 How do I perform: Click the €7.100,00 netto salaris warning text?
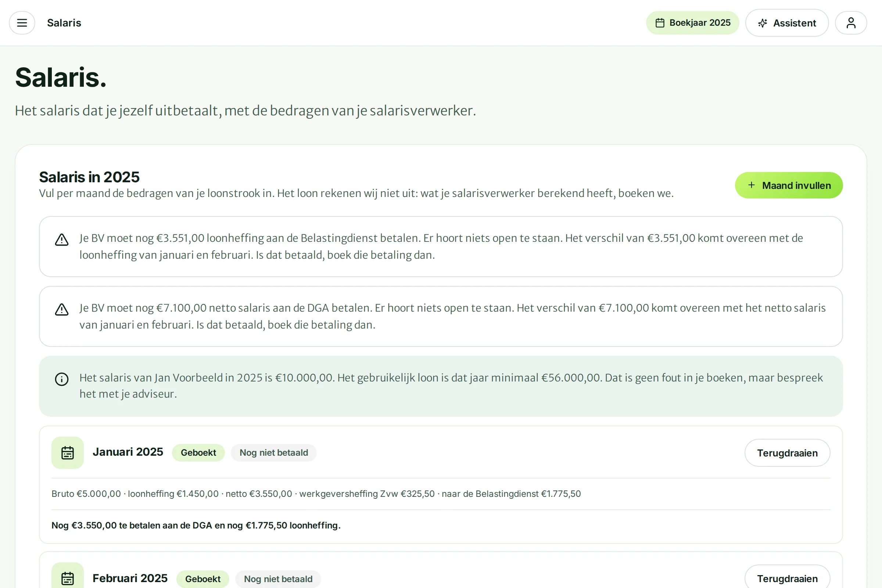453,316
